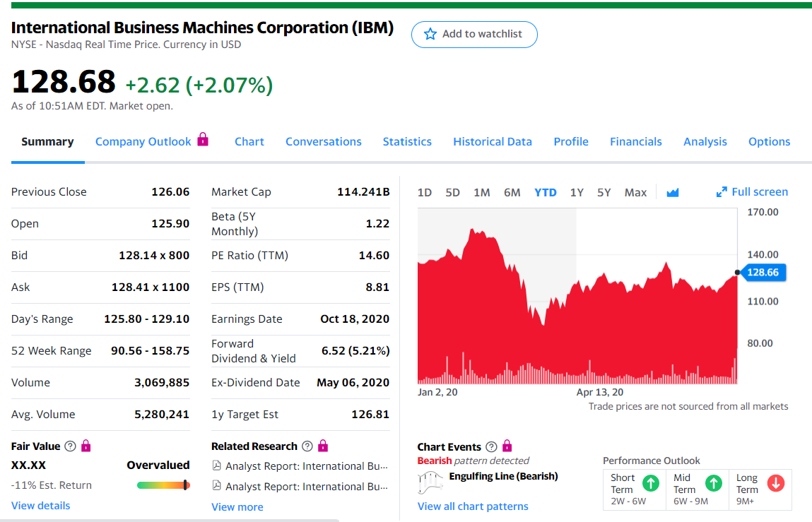
Task: Click the help icon next to Related Research
Action: pyautogui.click(x=307, y=446)
